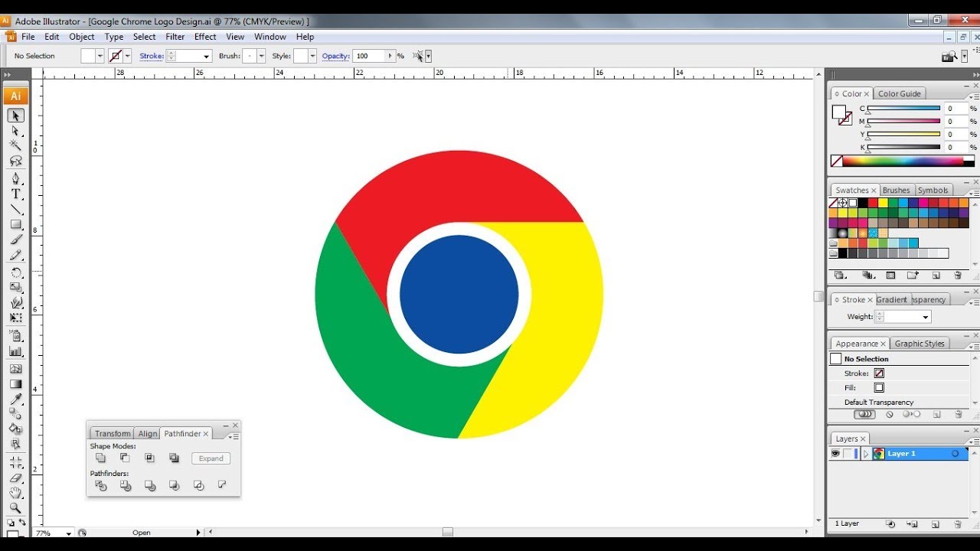Click the Divide pathfinder icon
The width and height of the screenshot is (980, 551).
100,485
